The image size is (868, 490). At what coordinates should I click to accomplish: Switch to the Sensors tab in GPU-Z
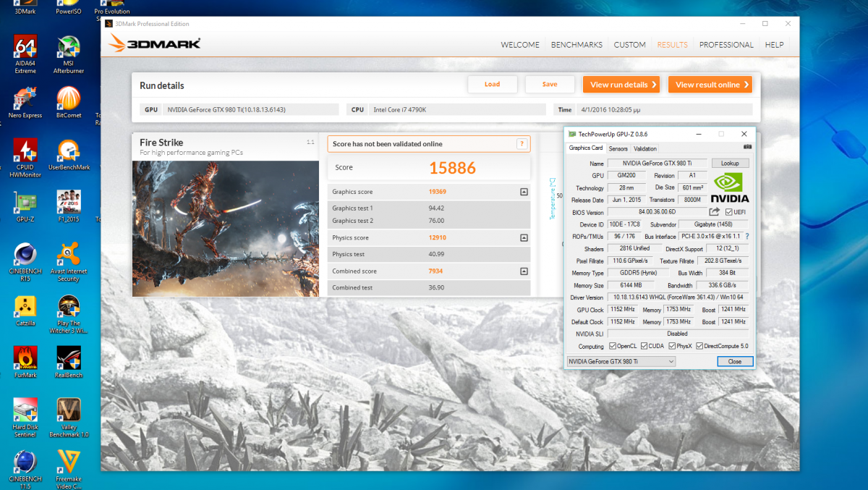618,148
